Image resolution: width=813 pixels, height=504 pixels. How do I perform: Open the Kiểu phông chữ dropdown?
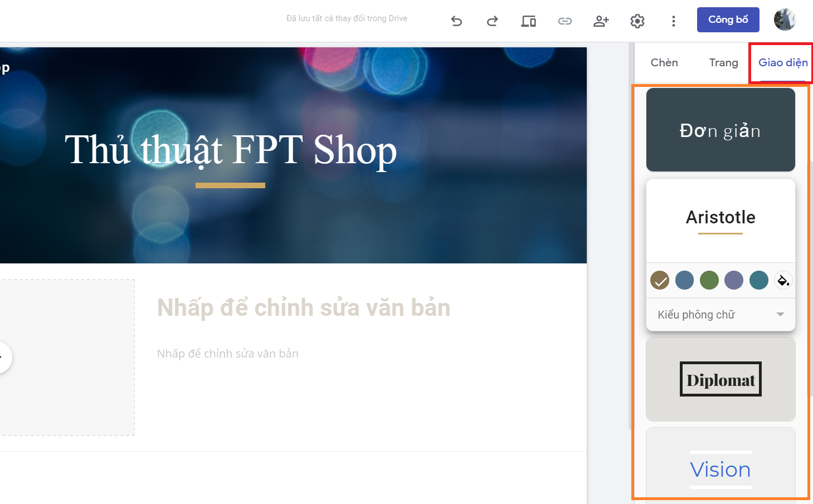point(720,314)
